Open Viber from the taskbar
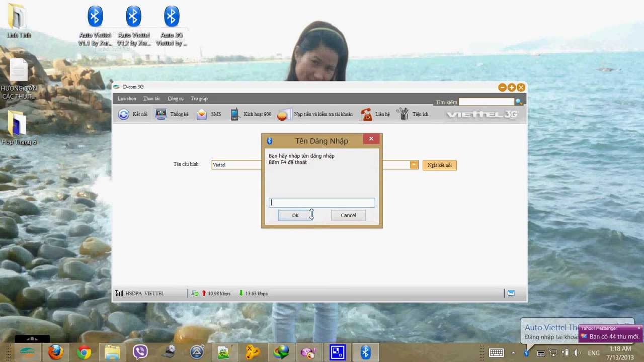The height and width of the screenshot is (362, 644). pos(140,352)
